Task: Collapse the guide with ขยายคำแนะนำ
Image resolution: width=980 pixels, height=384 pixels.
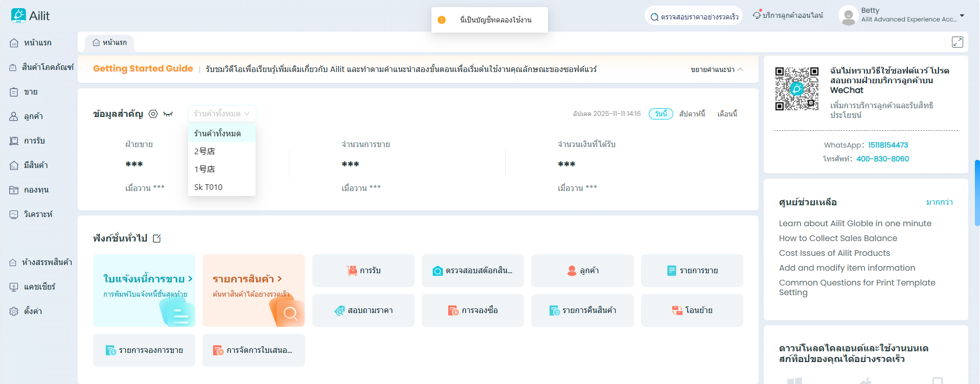Action: (717, 69)
